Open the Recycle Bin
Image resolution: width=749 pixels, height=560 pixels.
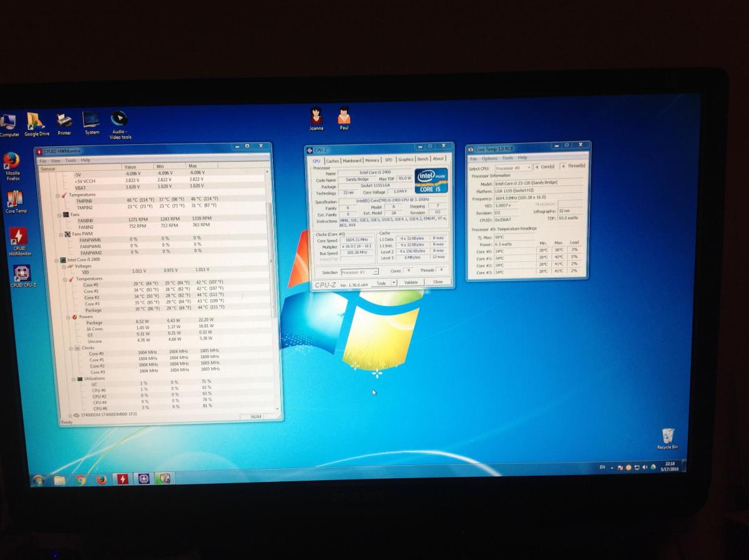click(x=667, y=438)
